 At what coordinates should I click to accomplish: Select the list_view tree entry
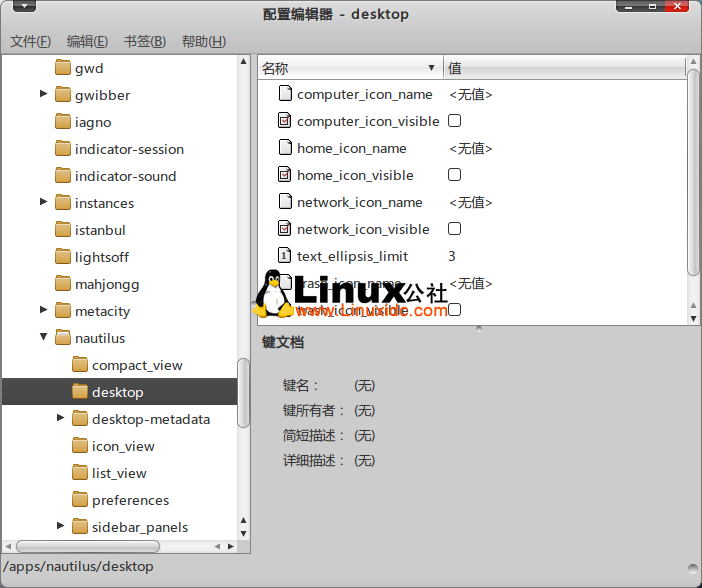[119, 473]
